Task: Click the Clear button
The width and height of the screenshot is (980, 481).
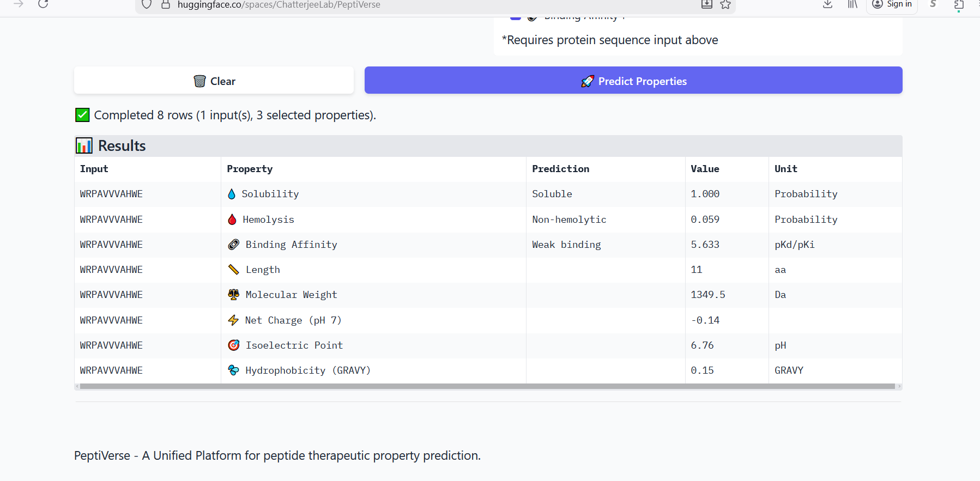Action: (x=214, y=81)
